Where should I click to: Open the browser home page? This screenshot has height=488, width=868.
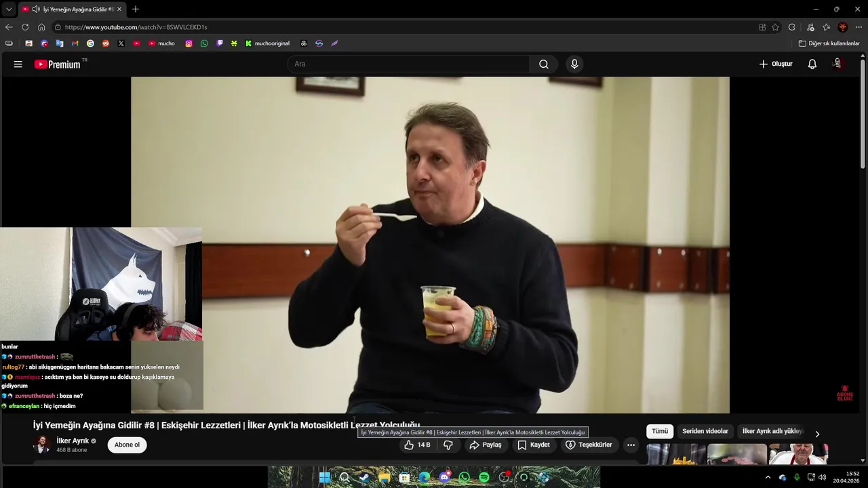tap(41, 27)
